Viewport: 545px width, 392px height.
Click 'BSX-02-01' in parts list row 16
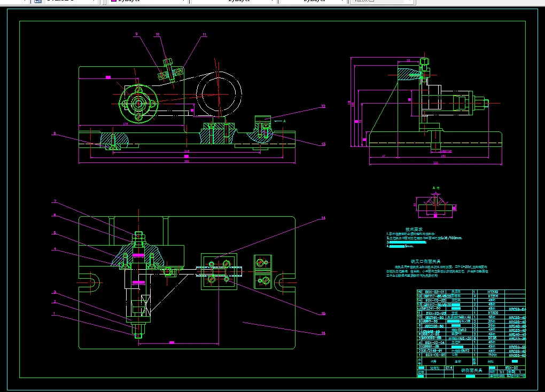(434, 292)
